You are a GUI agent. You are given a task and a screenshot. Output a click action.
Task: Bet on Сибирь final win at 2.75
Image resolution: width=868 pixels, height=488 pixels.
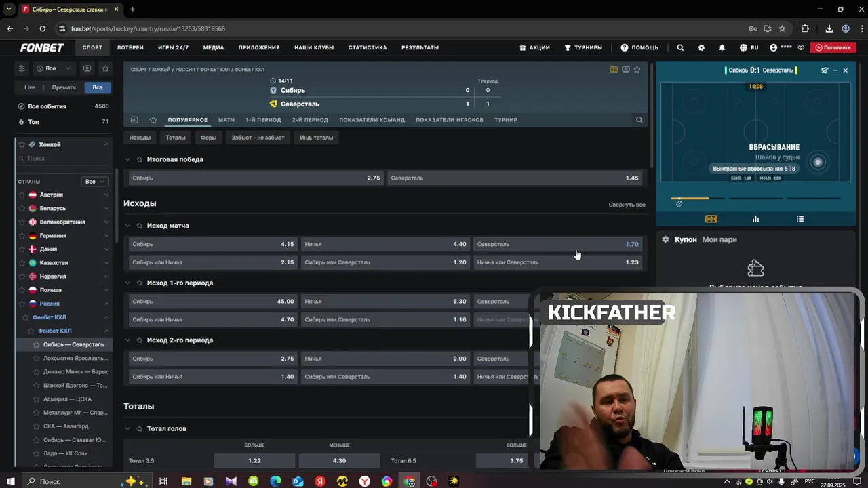click(256, 178)
